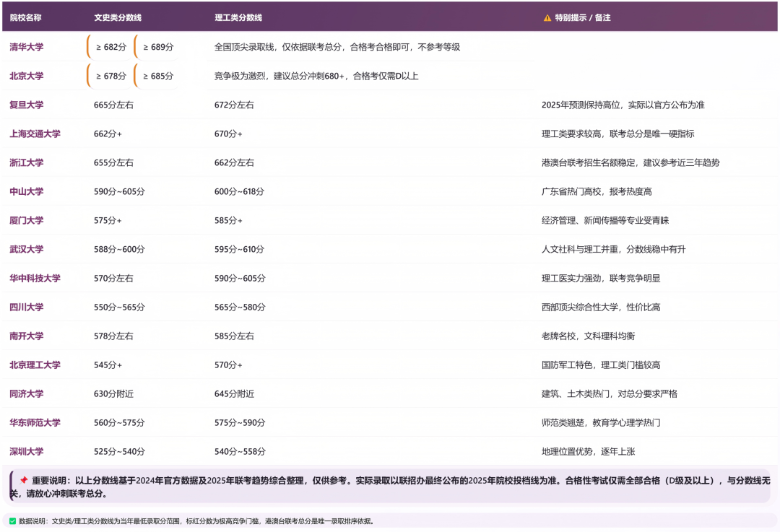Viewport: 780px width, 532px height.
Task: Click the green checkmark icon beside 数据说明
Action: pos(12,520)
